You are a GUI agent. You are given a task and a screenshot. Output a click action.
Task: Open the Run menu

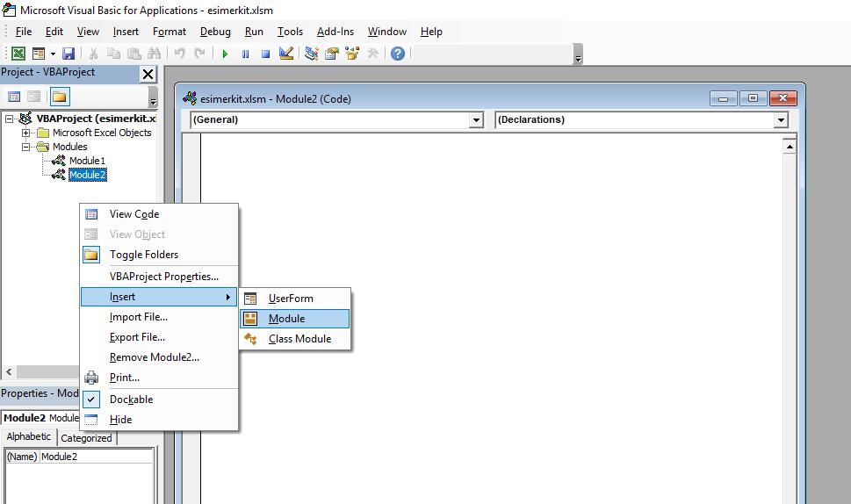pos(254,32)
